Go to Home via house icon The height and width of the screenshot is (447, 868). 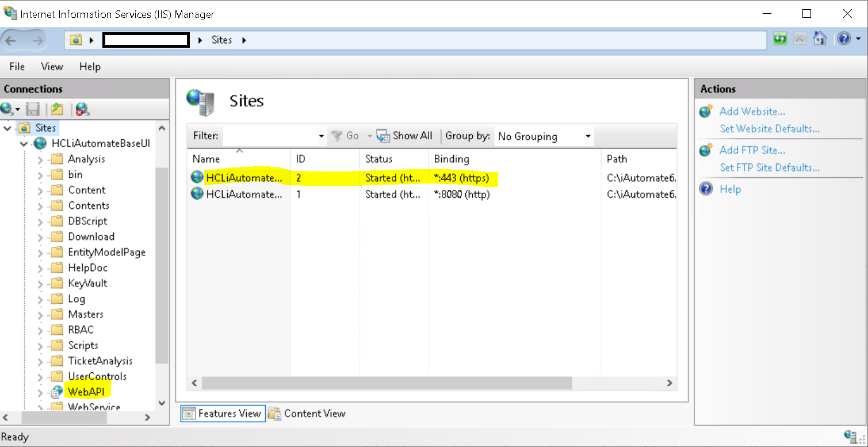tap(820, 39)
